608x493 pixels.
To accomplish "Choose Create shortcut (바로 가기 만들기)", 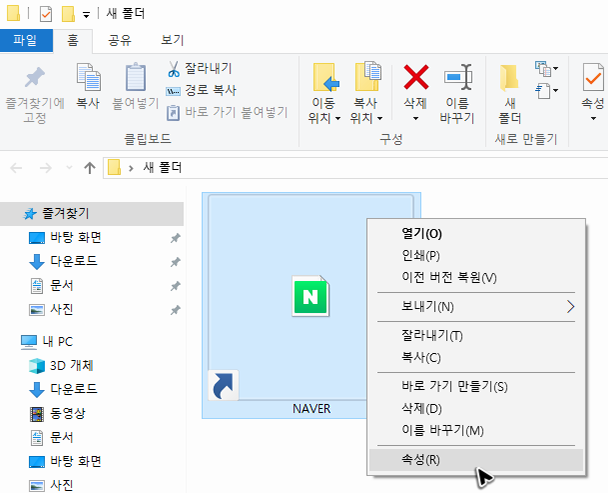I will coord(476,387).
